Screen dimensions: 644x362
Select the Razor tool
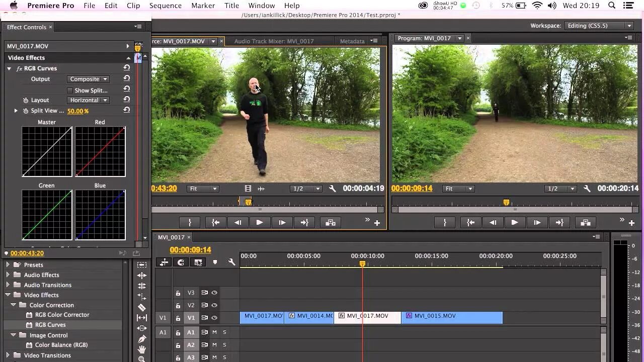(x=142, y=307)
